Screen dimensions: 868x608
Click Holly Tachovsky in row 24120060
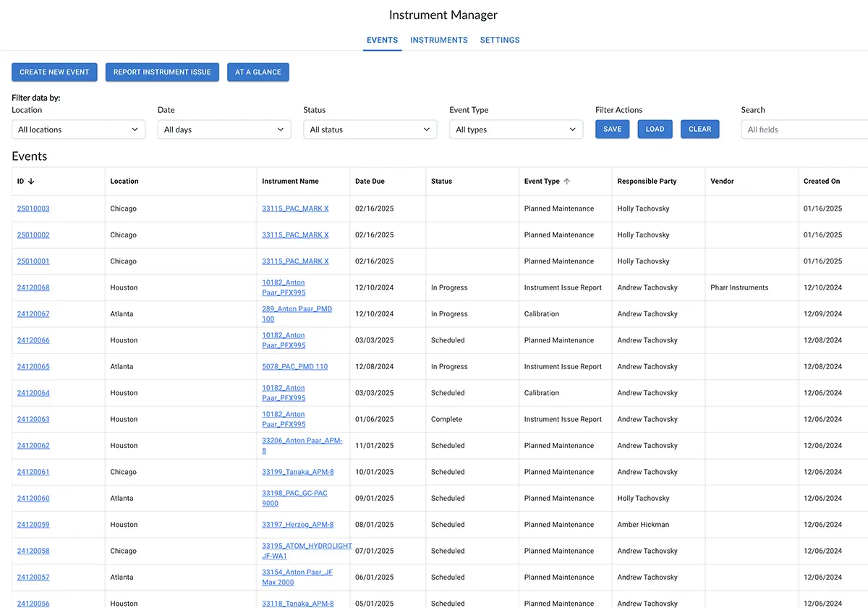coord(643,499)
